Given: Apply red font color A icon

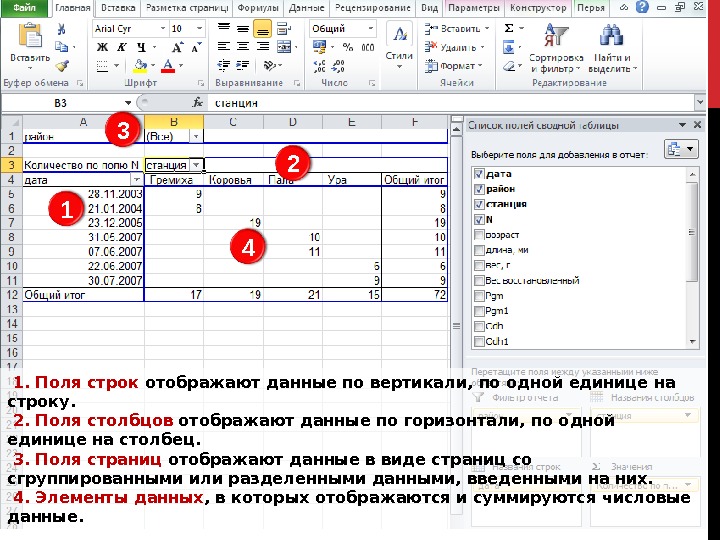Looking at the screenshot, I should click(x=168, y=66).
